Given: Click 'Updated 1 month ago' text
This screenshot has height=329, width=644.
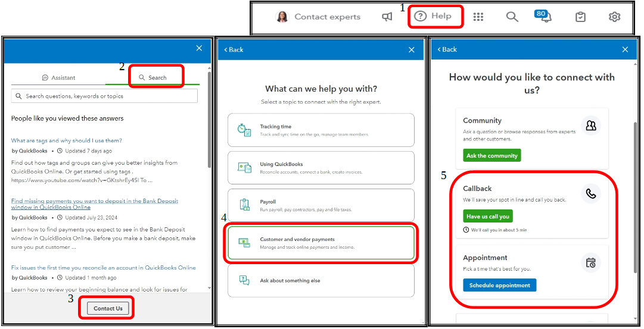Looking at the screenshot, I should (91, 278).
